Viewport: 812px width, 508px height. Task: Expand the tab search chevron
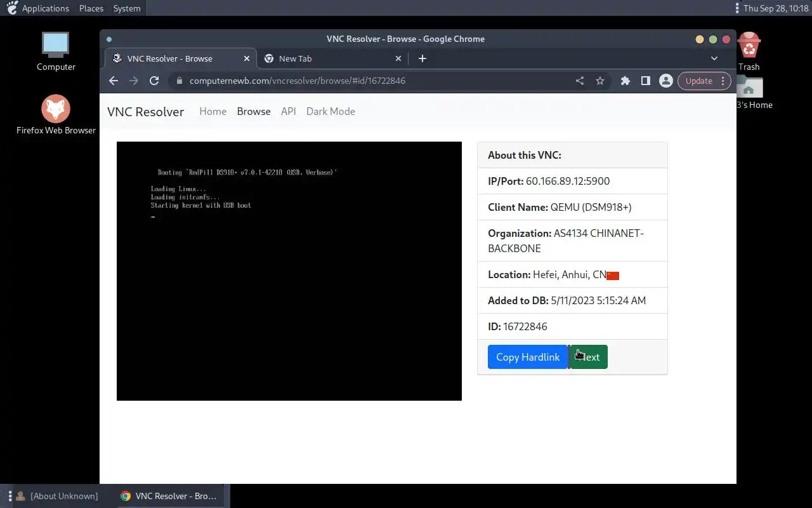pos(714,58)
